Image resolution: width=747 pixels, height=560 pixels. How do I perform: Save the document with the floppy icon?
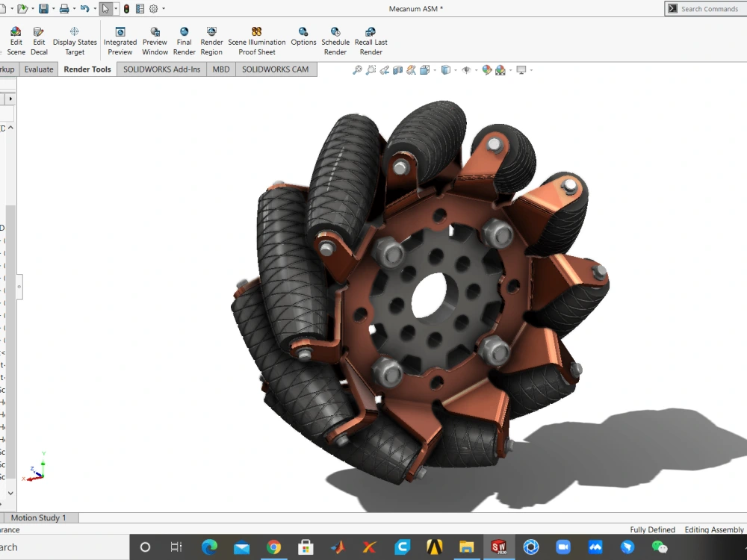(x=43, y=8)
